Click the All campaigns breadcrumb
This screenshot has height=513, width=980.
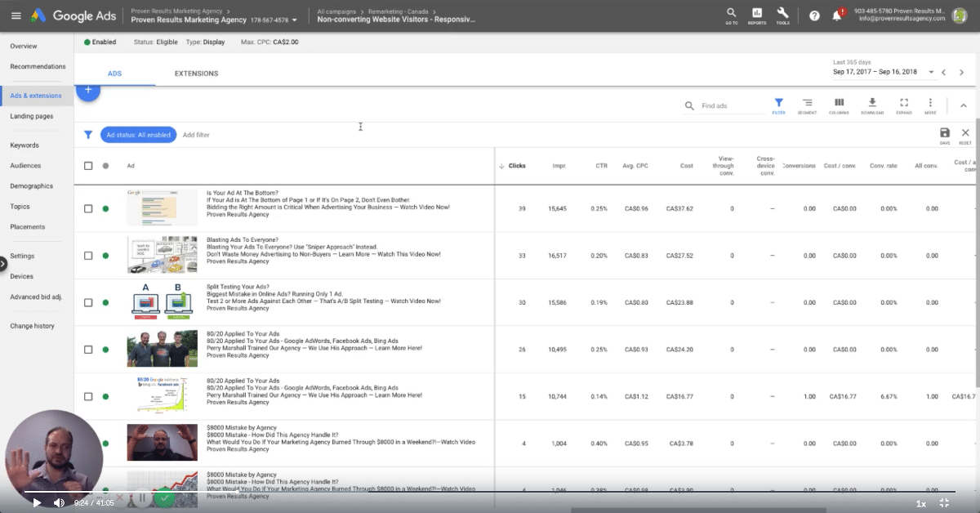pyautogui.click(x=336, y=10)
